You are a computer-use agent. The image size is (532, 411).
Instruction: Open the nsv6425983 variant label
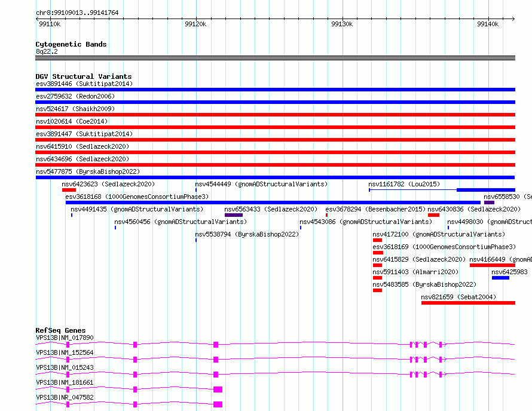510,272
